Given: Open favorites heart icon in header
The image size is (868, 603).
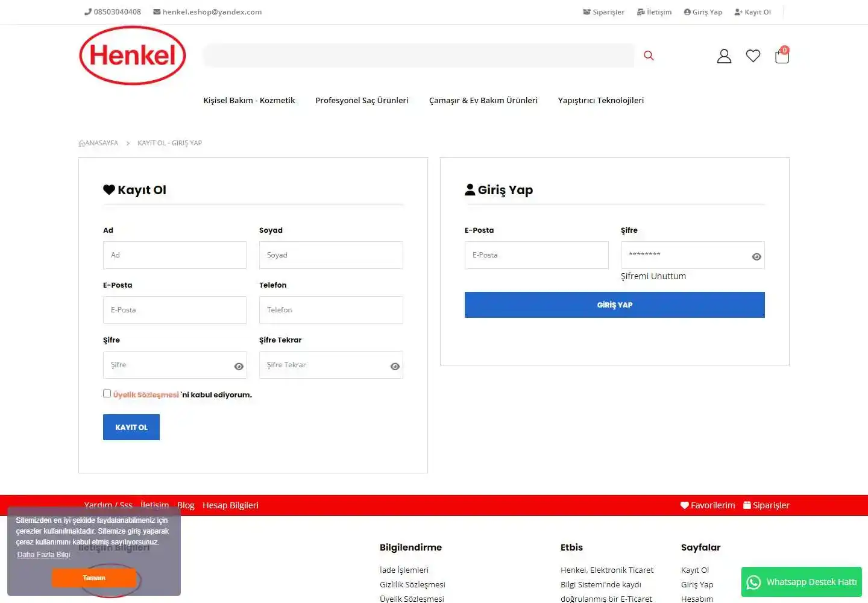Looking at the screenshot, I should 753,56.
